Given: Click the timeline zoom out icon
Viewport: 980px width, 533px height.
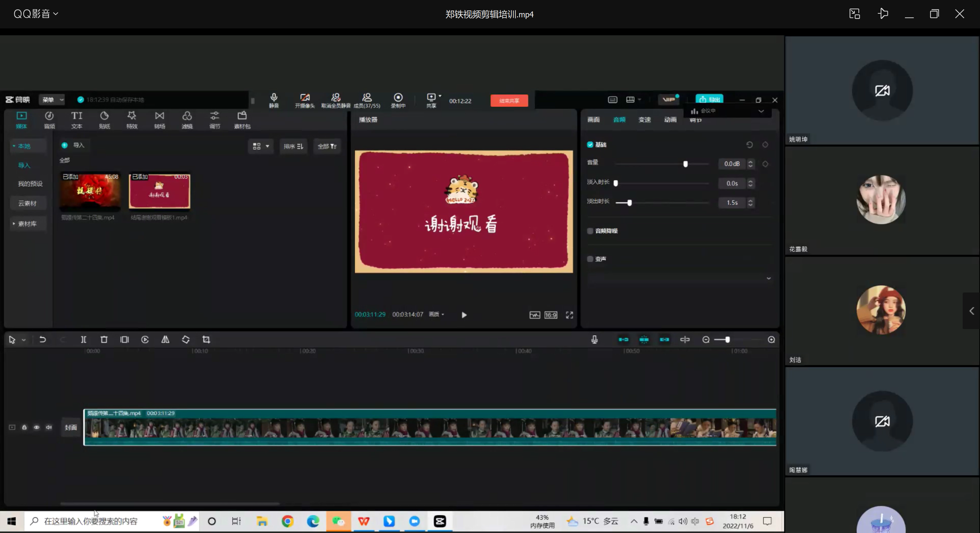Looking at the screenshot, I should pos(706,340).
